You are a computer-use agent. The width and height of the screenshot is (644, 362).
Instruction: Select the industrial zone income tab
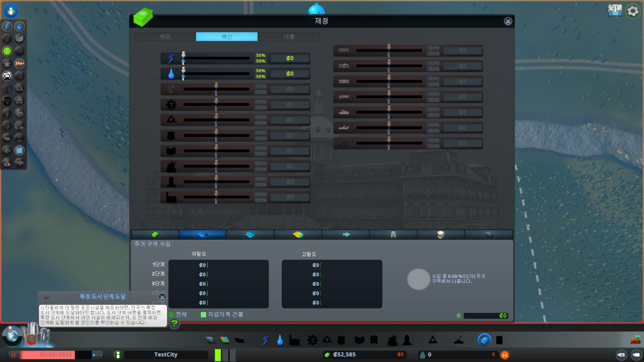[298, 235]
